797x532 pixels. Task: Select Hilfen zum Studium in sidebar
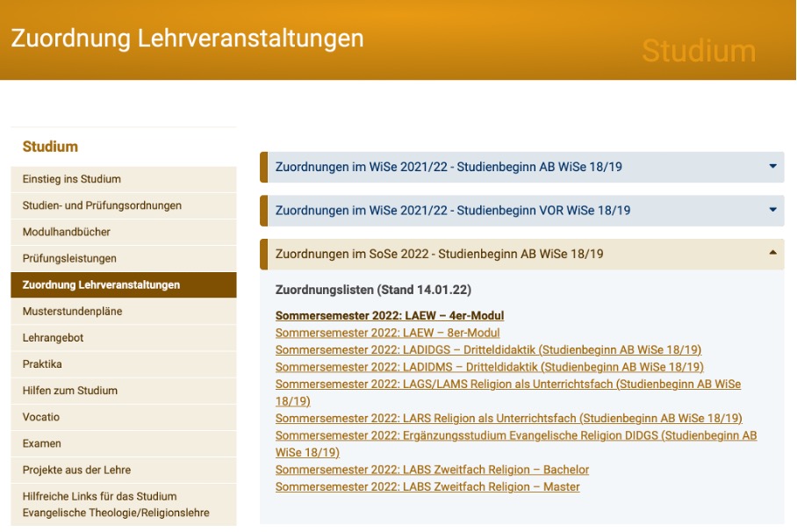pyautogui.click(x=124, y=391)
